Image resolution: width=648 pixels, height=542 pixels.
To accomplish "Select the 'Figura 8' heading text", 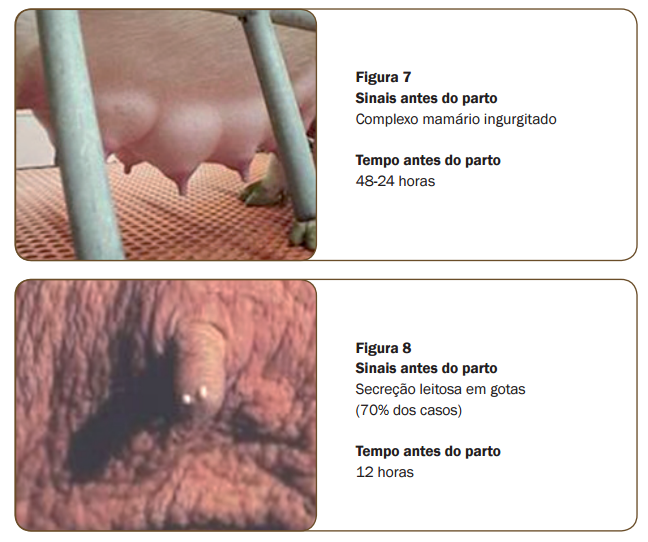I will tap(383, 348).
